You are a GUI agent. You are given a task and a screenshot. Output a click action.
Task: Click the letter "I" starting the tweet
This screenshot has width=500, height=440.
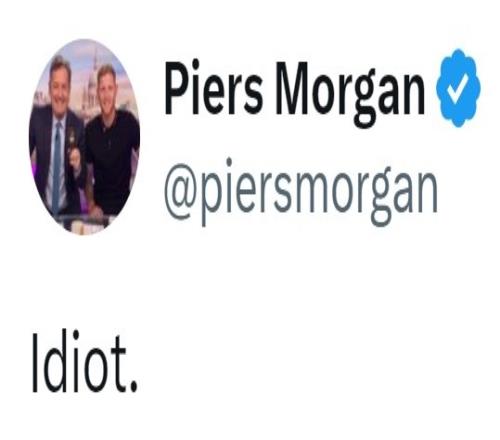[34, 363]
